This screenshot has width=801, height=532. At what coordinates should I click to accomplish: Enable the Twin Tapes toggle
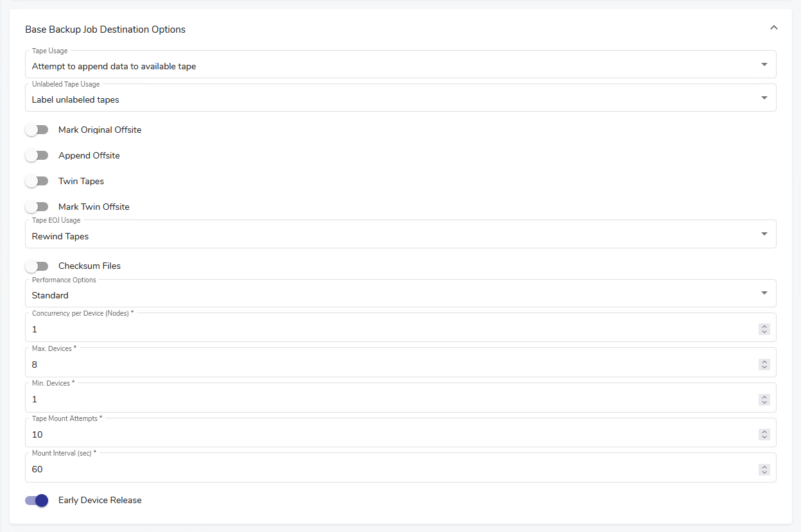(x=37, y=181)
